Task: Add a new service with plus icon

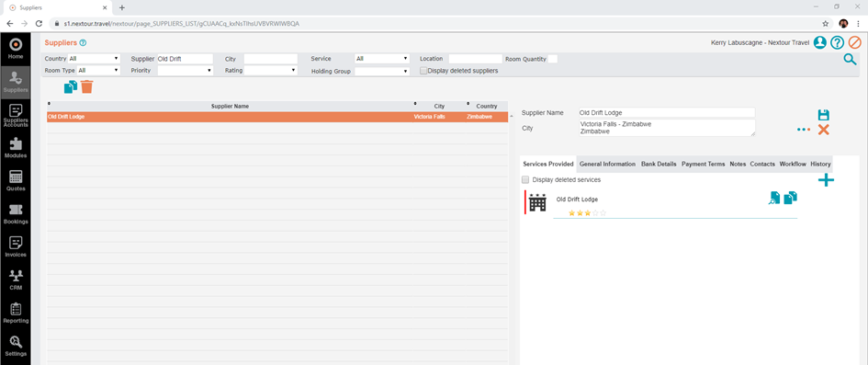Action: coord(826,180)
